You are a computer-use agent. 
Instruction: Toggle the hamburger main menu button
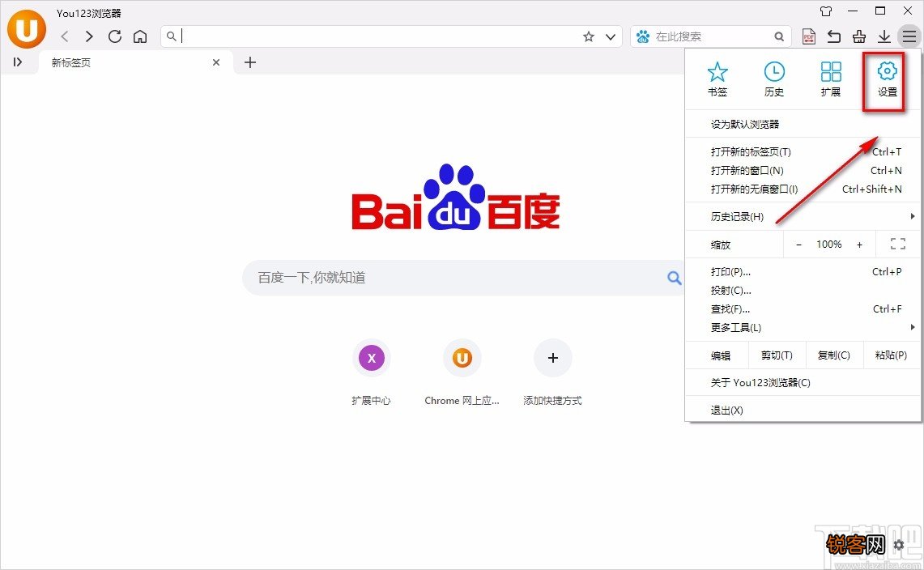pyautogui.click(x=909, y=36)
